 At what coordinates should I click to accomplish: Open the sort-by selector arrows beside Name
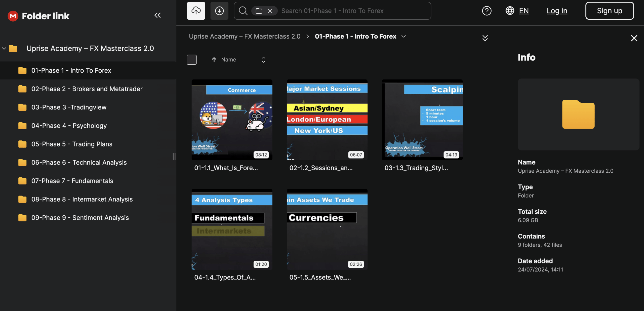click(x=263, y=60)
